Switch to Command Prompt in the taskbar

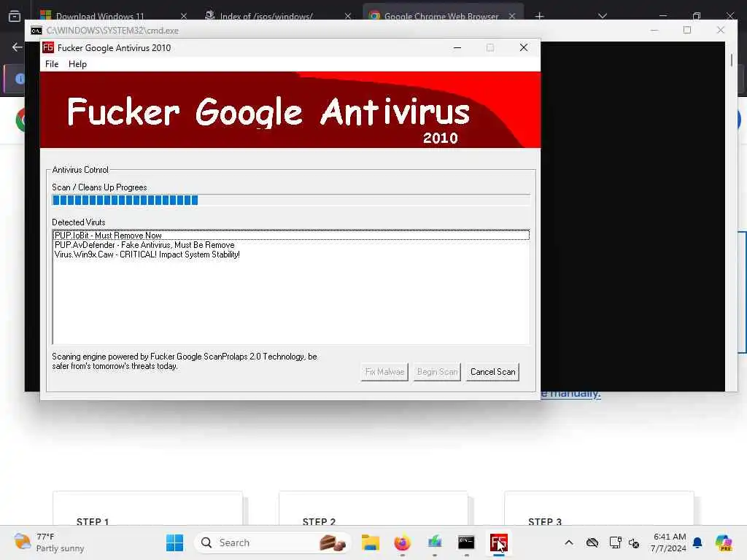coord(466,542)
